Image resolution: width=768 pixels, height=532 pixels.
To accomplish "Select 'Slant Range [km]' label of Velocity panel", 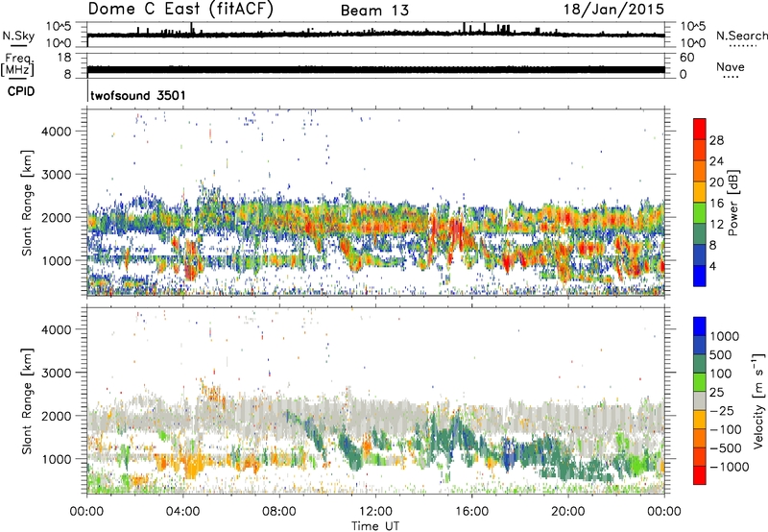I will tap(27, 400).
